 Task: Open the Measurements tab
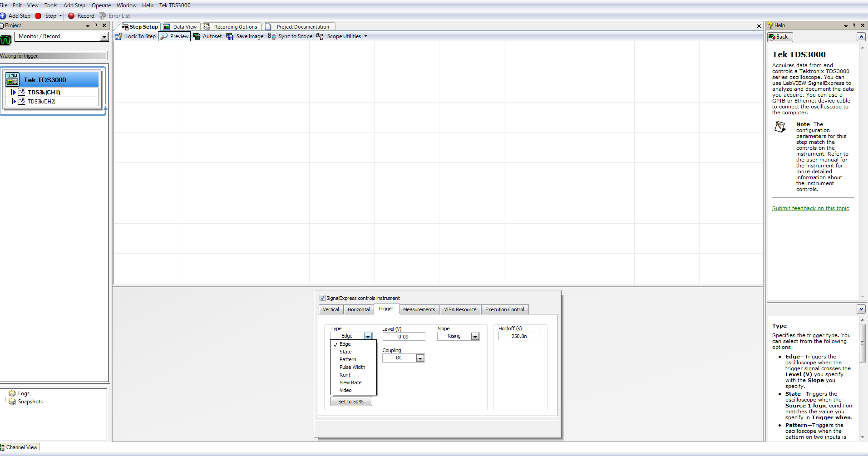419,309
